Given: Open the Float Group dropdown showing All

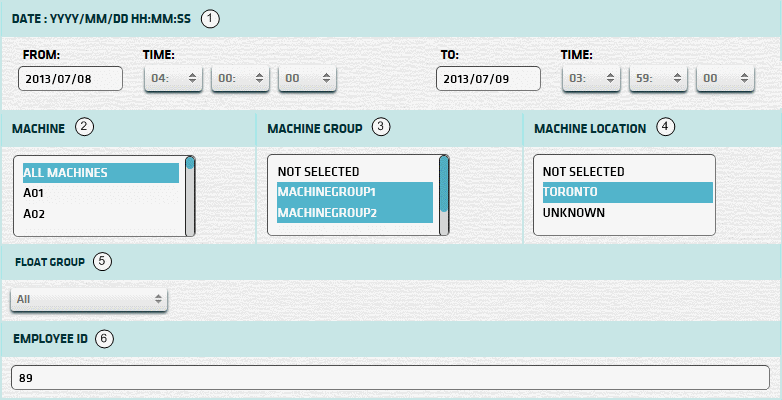Looking at the screenshot, I should pos(89,298).
